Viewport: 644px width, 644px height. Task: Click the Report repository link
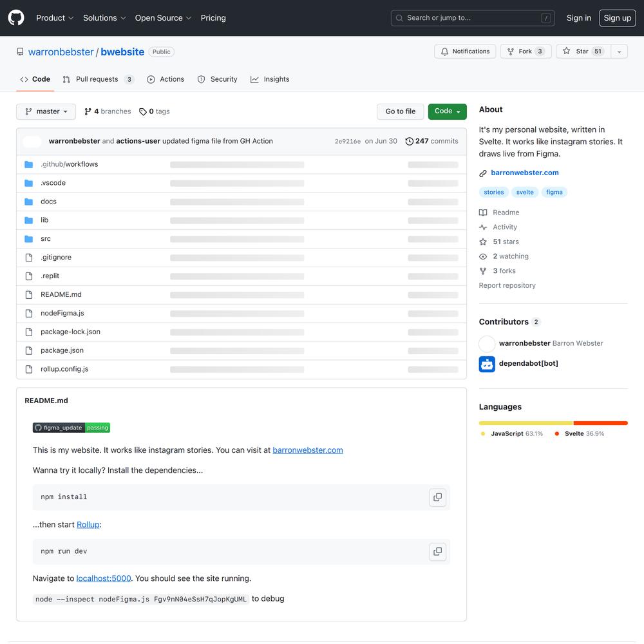point(507,285)
